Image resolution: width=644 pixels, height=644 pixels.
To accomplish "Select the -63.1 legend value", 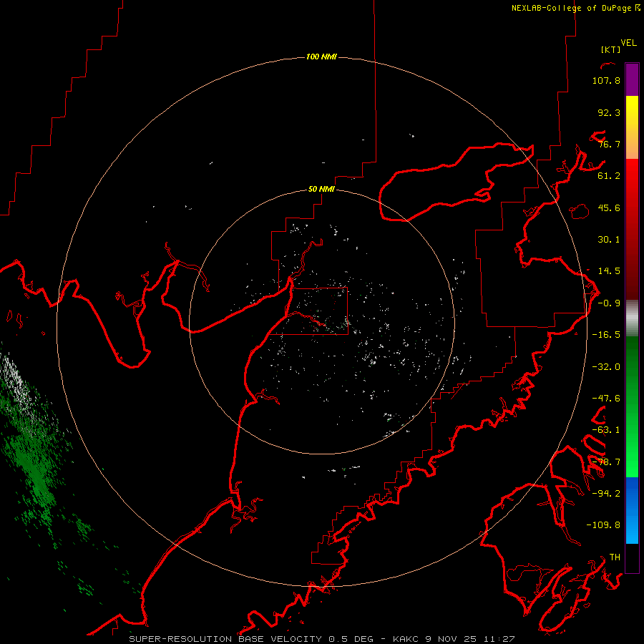I will coord(606,430).
